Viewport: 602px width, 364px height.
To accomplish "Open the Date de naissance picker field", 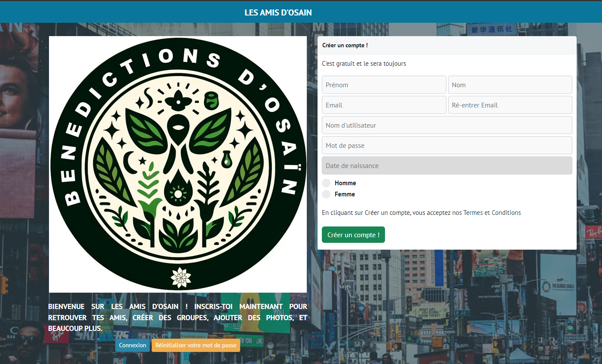I will [x=446, y=166].
